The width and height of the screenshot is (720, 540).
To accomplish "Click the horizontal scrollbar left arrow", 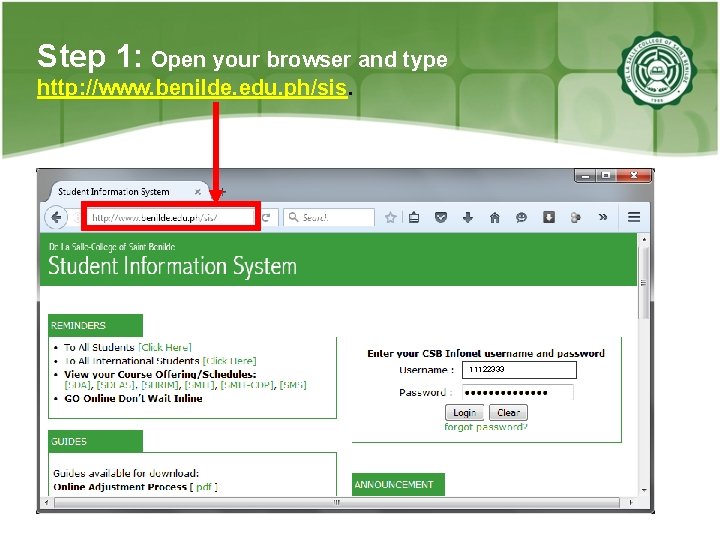I will tap(46, 502).
